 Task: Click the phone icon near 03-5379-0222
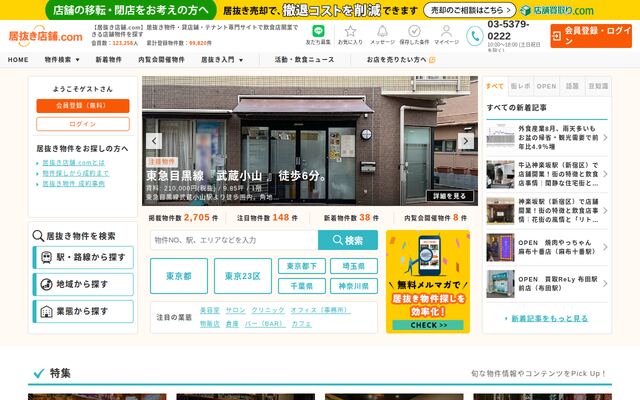point(474,36)
